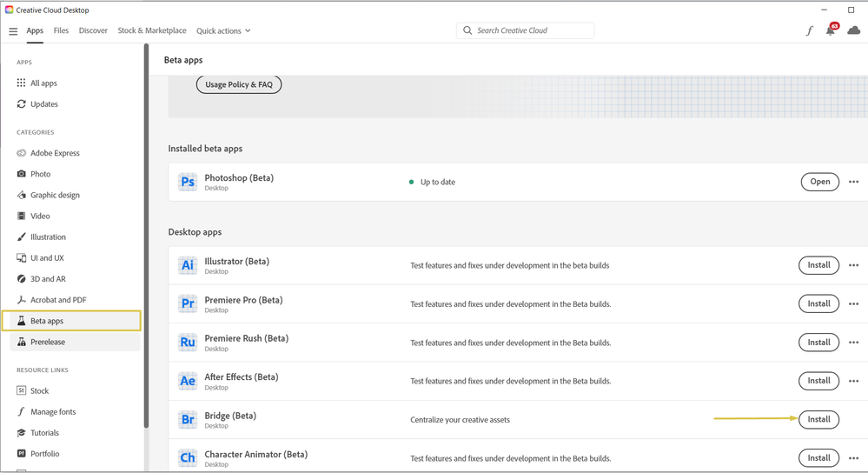Install Premiere Rush (Beta)
The height and width of the screenshot is (473, 868).
(818, 343)
